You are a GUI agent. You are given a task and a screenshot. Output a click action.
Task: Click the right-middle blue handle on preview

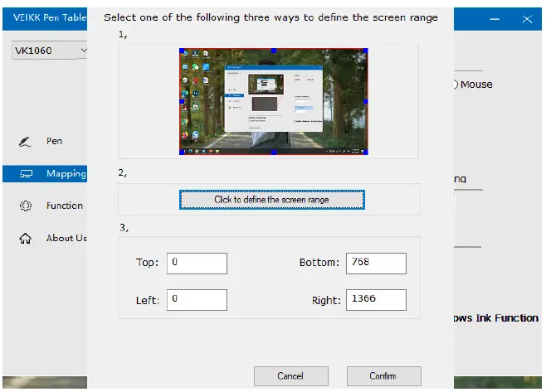tap(366, 102)
